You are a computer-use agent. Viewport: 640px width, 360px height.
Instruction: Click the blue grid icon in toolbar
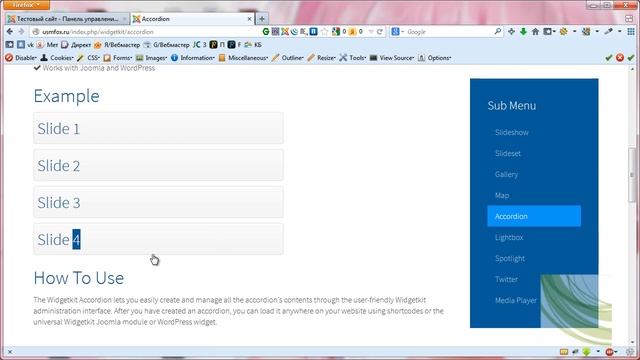pyautogui.click(x=631, y=31)
